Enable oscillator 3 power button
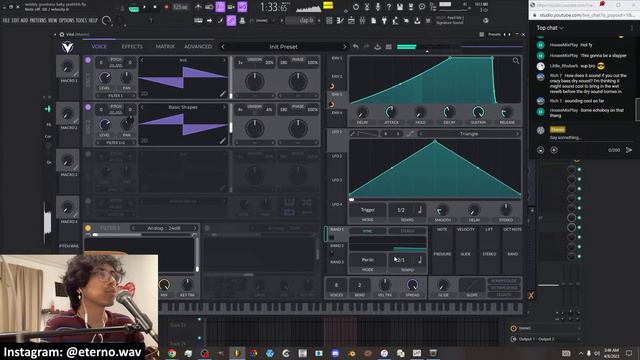Viewport: 640px width, 360px height. [x=88, y=154]
